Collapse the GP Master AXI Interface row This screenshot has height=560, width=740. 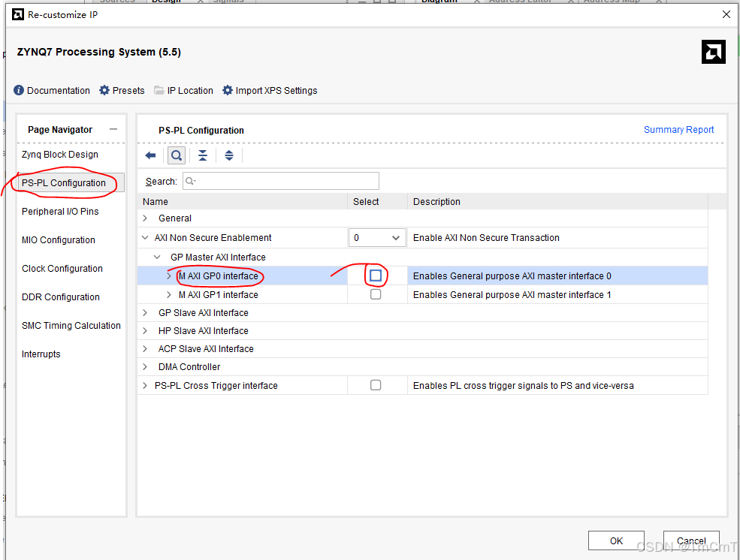tap(157, 257)
